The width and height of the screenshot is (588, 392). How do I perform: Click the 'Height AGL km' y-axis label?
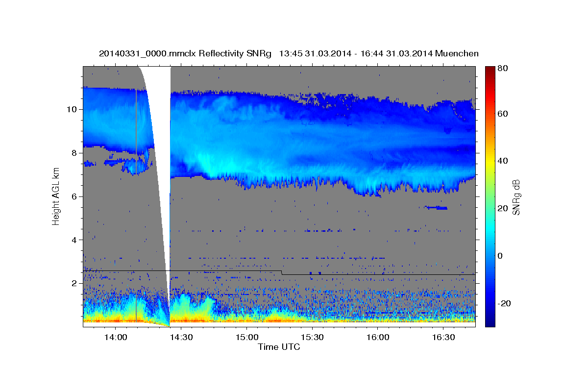(56, 196)
